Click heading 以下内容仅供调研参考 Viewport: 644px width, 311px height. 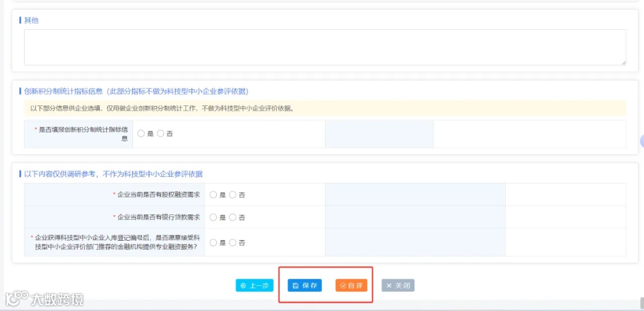coord(113,174)
